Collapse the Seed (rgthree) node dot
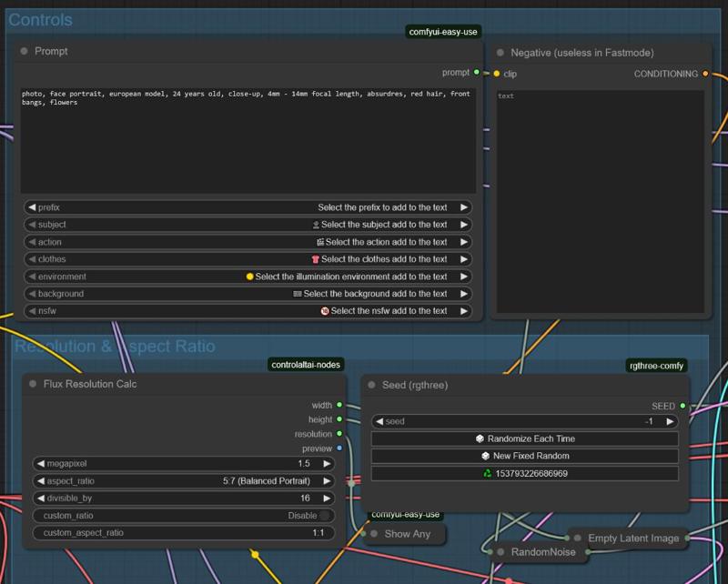The height and width of the screenshot is (584, 728). (x=371, y=385)
